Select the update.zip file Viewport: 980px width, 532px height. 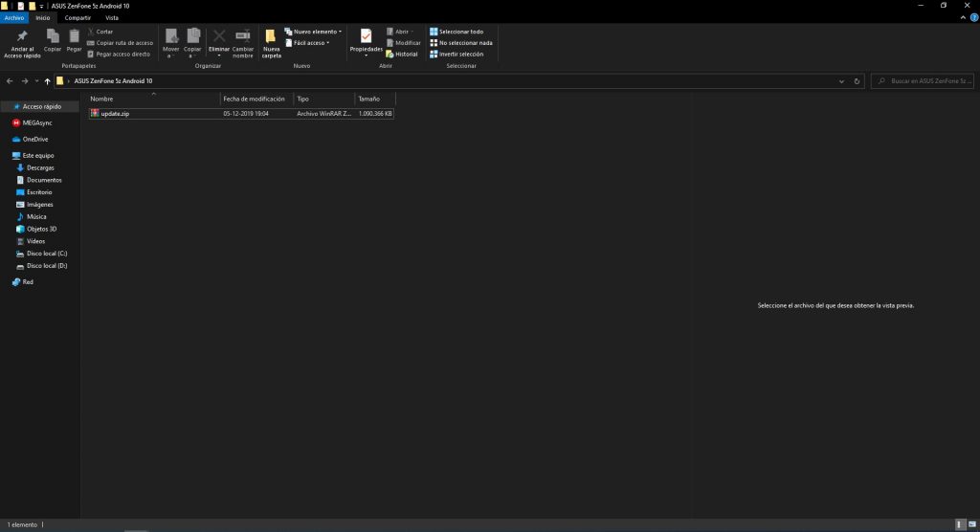(115, 113)
